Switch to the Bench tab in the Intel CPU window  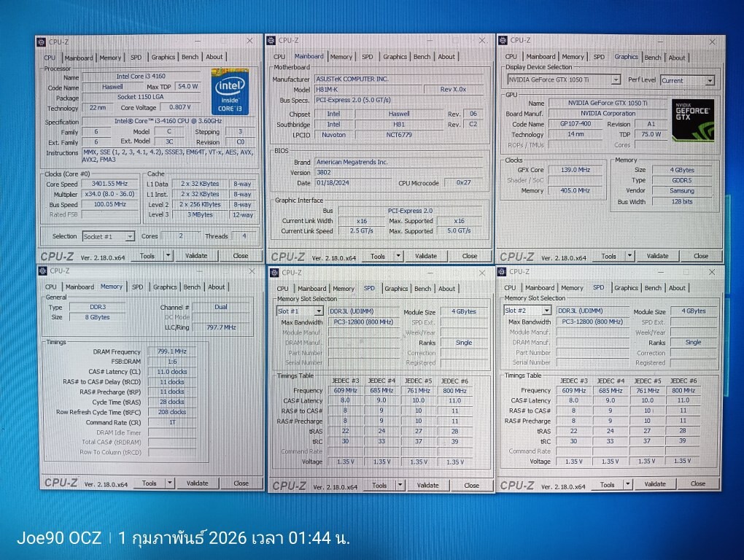(x=190, y=57)
